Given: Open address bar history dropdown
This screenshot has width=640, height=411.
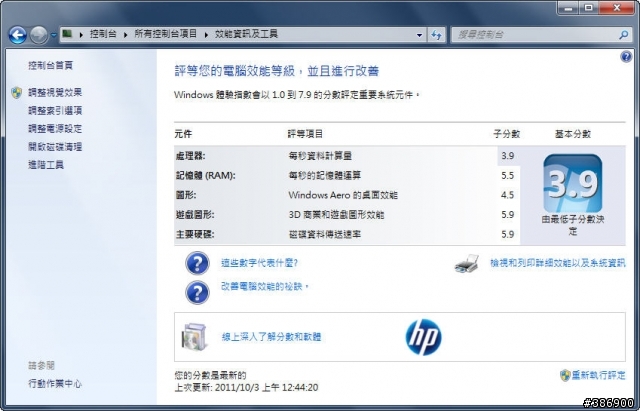Looking at the screenshot, I should [x=419, y=35].
